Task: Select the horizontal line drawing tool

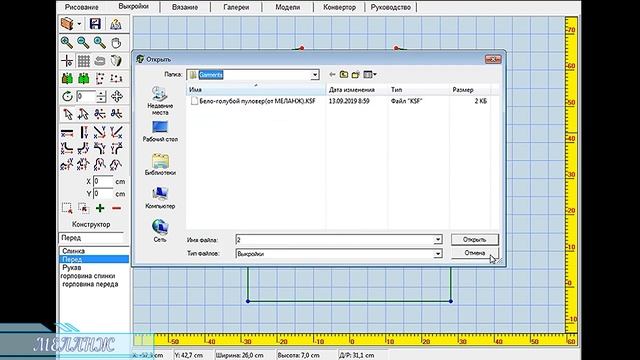Action: click(67, 133)
